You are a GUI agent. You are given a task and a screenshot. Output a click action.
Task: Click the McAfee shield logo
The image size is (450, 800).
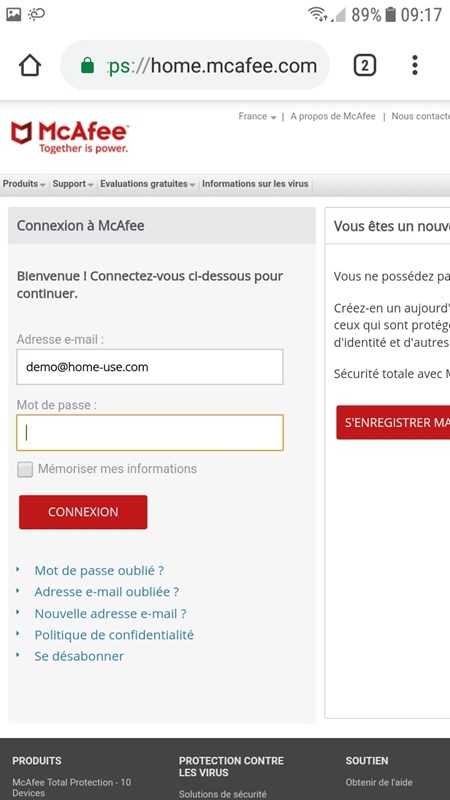pos(22,133)
